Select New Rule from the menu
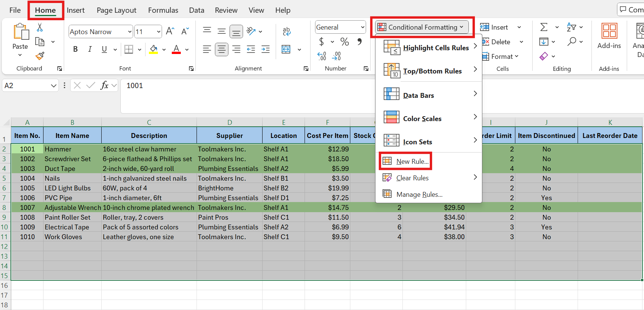This screenshot has width=644, height=310. click(412, 162)
